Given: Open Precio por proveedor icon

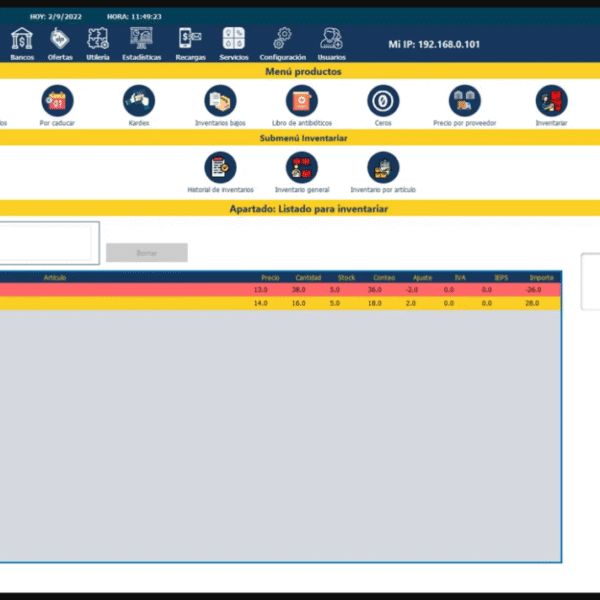Looking at the screenshot, I should tap(464, 101).
